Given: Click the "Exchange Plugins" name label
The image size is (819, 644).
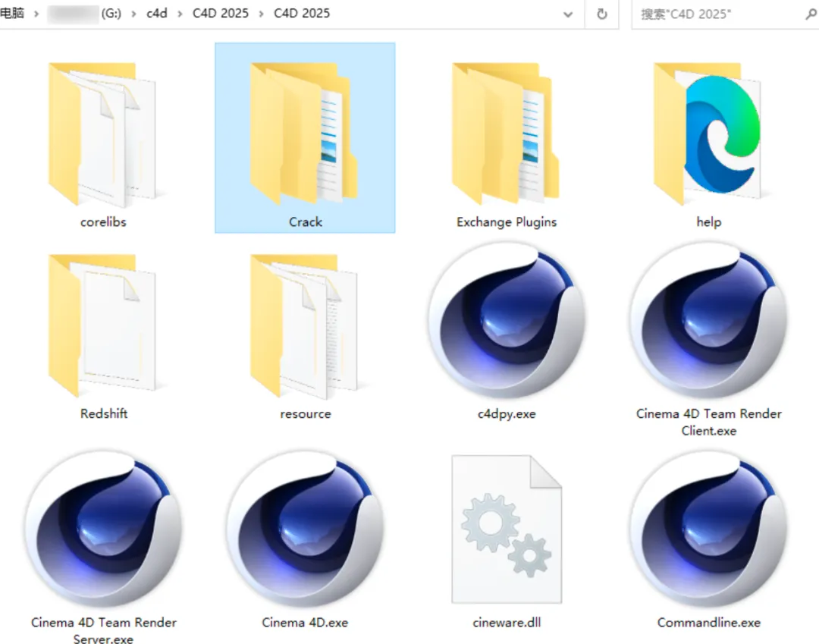Looking at the screenshot, I should click(507, 222).
